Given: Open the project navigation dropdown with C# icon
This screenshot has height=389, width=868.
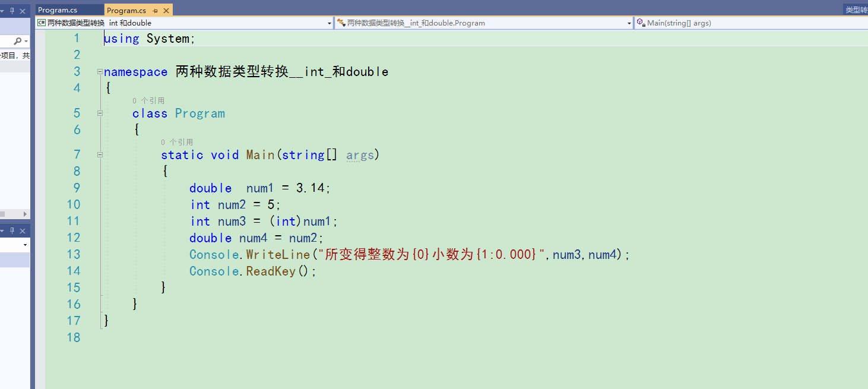Looking at the screenshot, I should (185, 23).
